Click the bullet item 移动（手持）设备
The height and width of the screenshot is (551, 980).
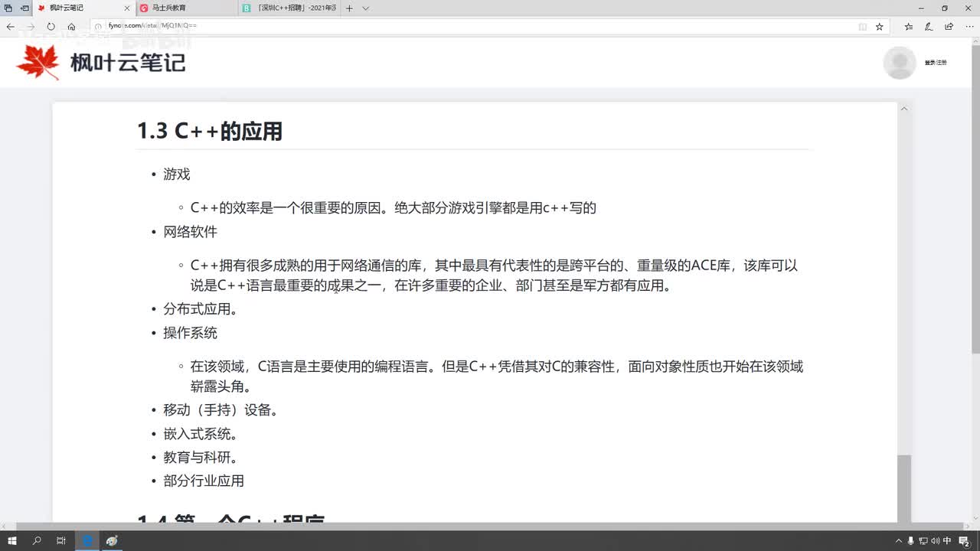pyautogui.click(x=220, y=410)
